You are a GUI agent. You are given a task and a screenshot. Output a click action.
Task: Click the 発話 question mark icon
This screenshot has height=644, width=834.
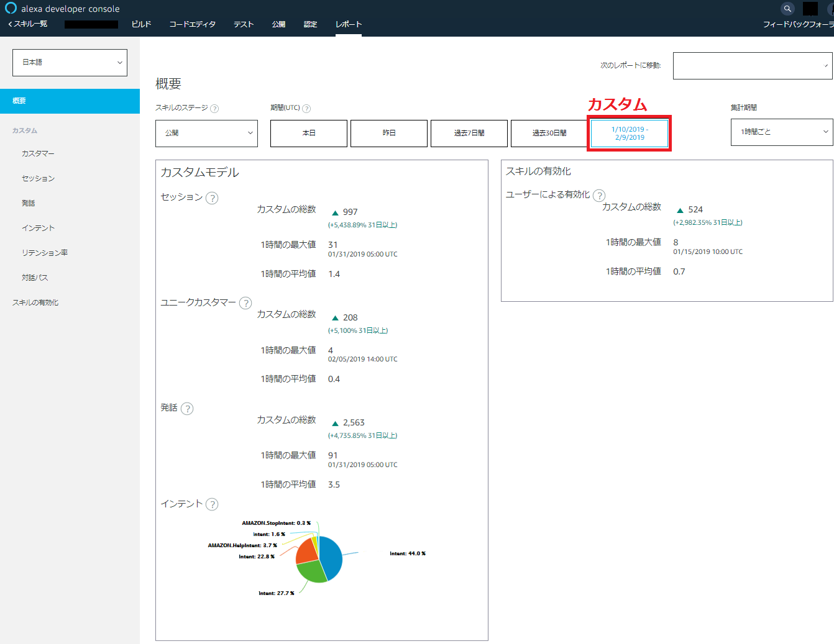pos(187,409)
